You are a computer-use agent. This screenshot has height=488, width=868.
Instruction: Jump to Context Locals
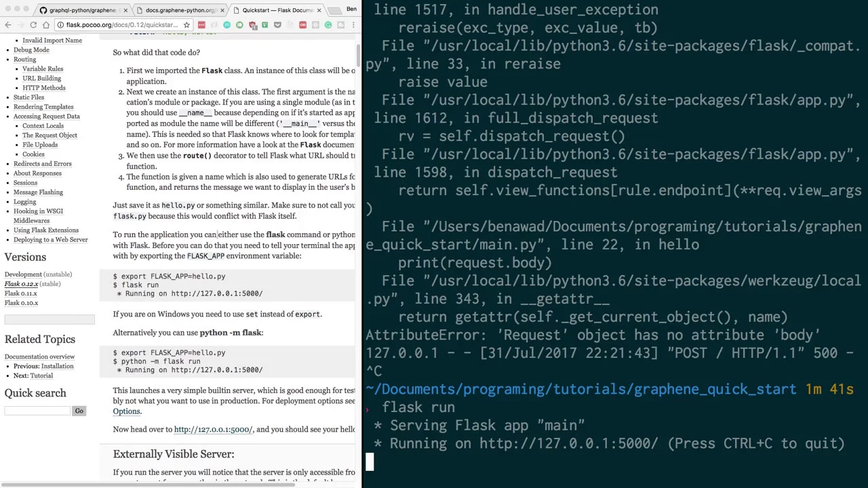point(43,126)
